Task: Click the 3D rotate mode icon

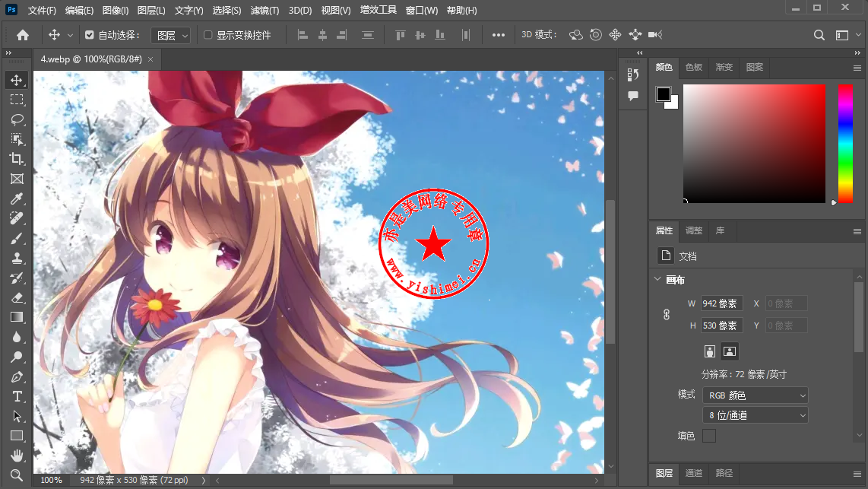Action: click(x=575, y=35)
